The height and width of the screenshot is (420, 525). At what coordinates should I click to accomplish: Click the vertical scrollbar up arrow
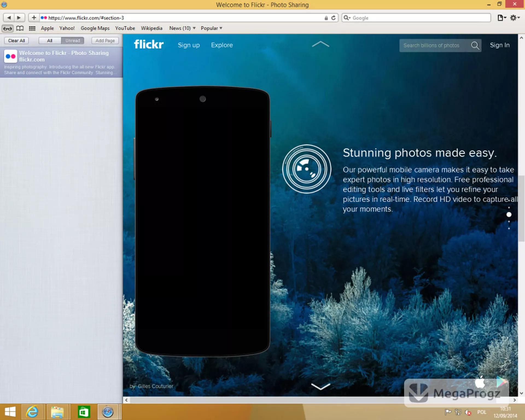click(521, 38)
